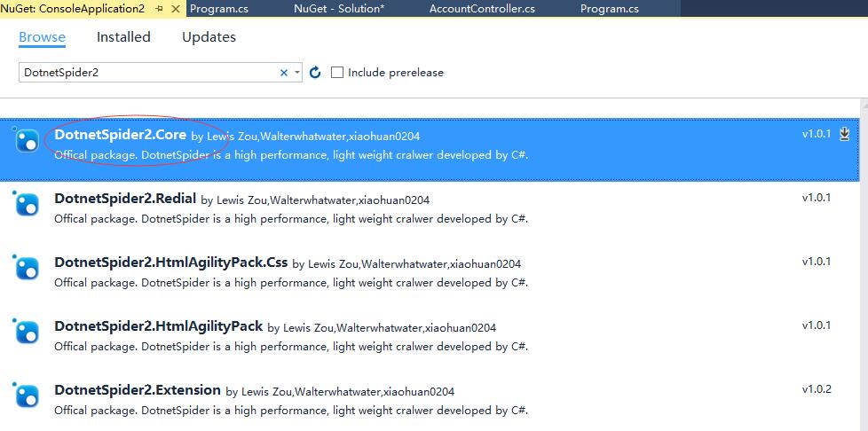Image resolution: width=868 pixels, height=431 pixels.
Task: Click the DotnetSpider2.Core package icon
Action: 26,140
